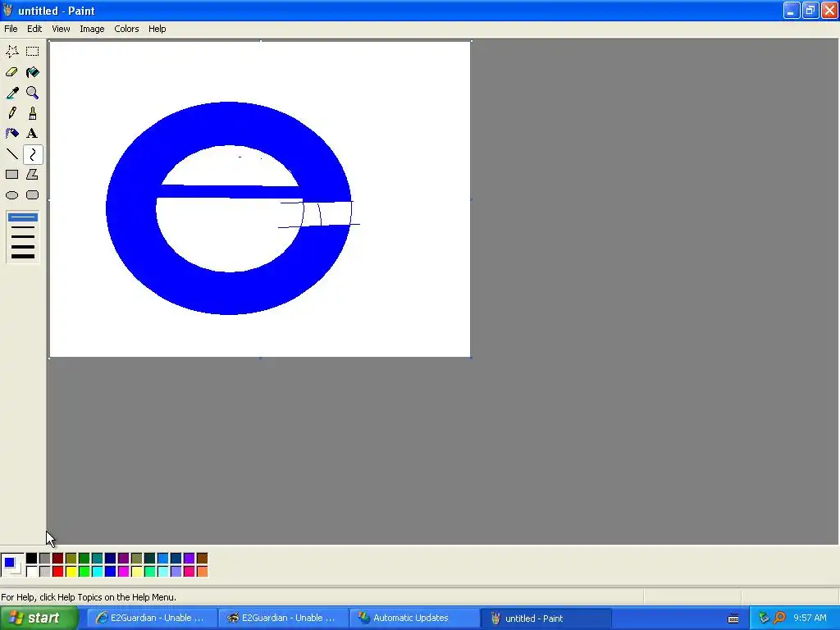Pick the orange color swatch

(202, 572)
